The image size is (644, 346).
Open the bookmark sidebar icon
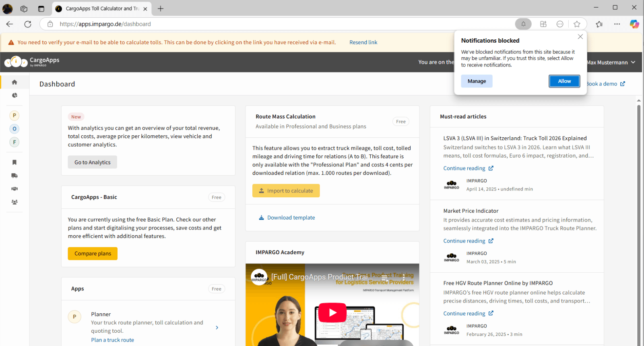pos(14,162)
